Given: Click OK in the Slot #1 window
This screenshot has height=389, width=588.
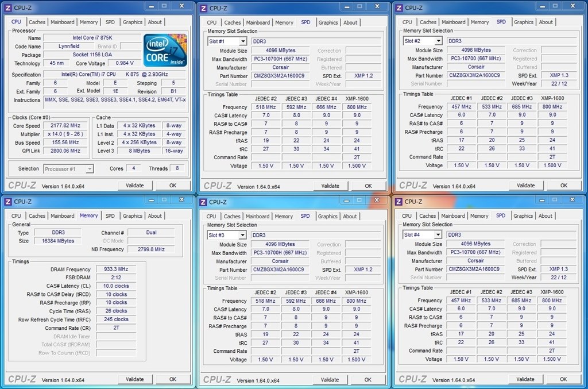Looking at the screenshot, I should point(368,186).
